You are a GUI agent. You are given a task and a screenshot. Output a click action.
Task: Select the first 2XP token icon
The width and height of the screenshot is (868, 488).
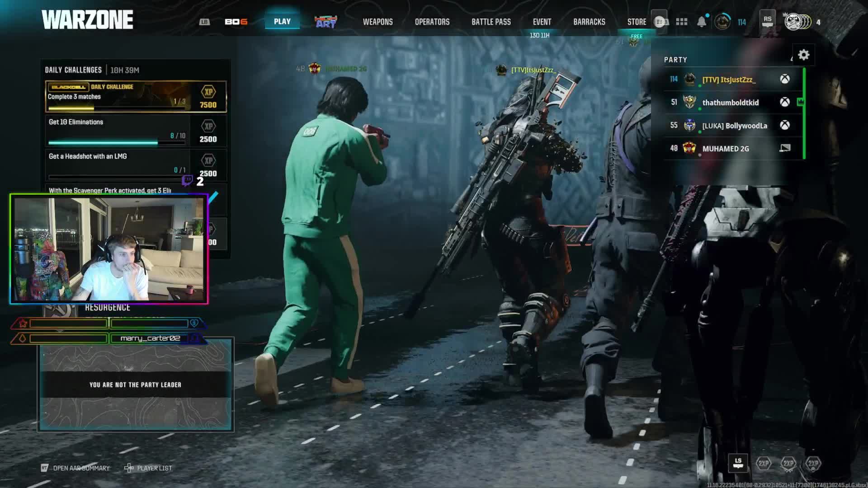pyautogui.click(x=764, y=463)
